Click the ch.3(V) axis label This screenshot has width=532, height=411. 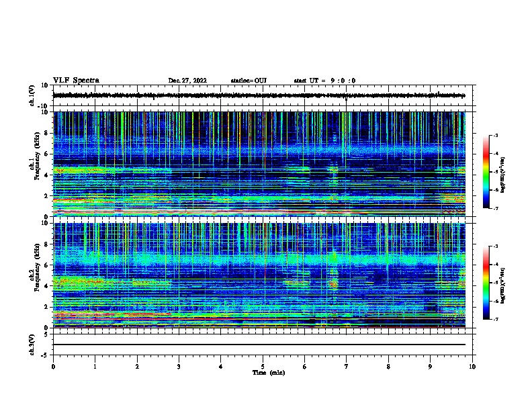(x=32, y=345)
